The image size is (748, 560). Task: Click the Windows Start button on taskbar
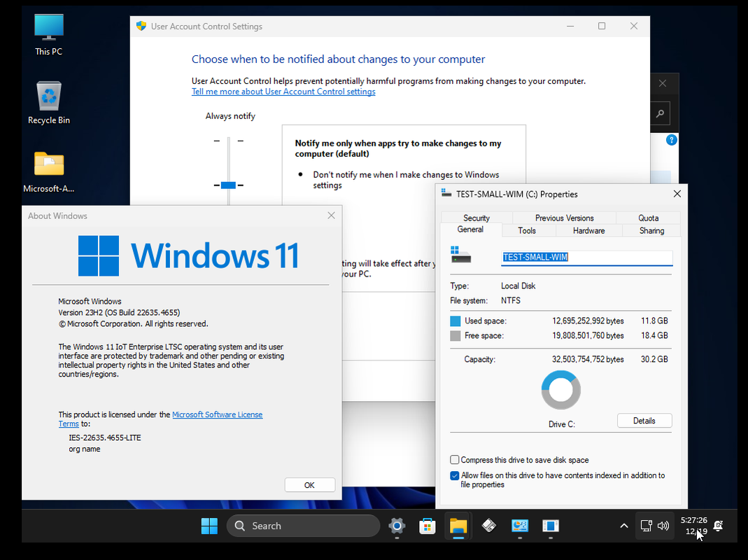209,526
